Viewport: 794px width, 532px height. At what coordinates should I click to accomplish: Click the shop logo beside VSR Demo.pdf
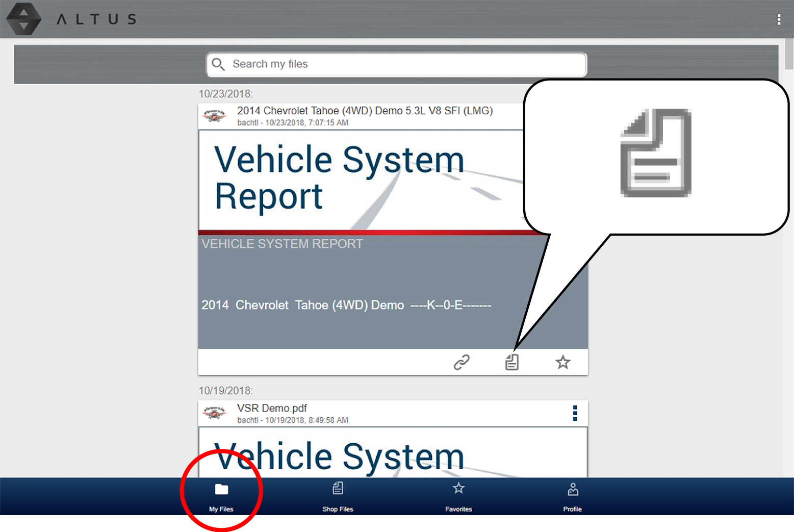214,413
